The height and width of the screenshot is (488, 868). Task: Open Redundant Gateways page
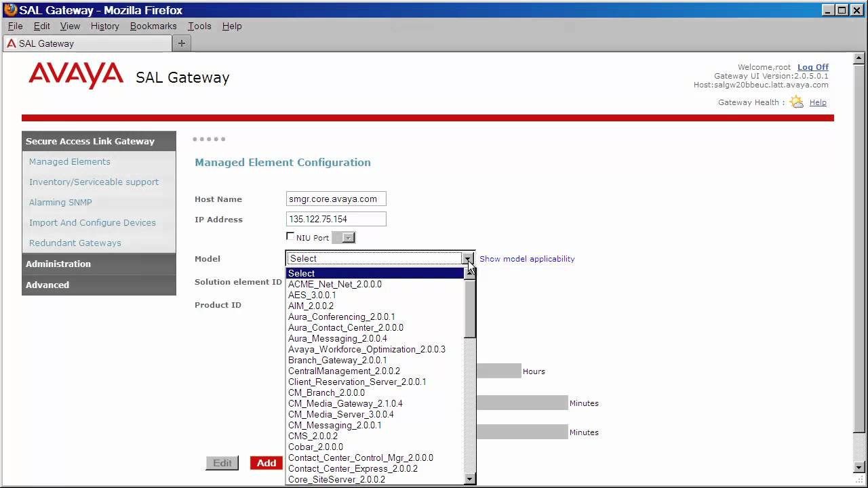tap(75, 243)
